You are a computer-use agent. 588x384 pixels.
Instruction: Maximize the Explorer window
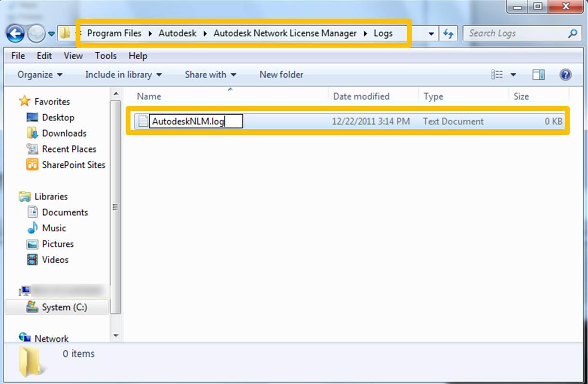(x=537, y=6)
